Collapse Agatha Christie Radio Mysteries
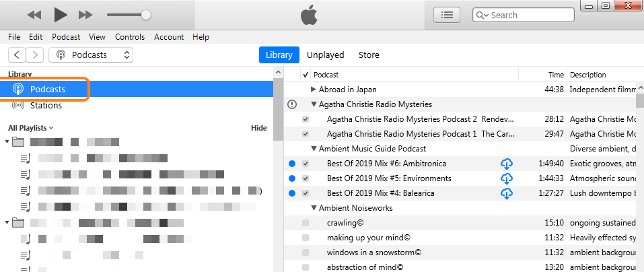The height and width of the screenshot is (272, 644). pos(314,104)
